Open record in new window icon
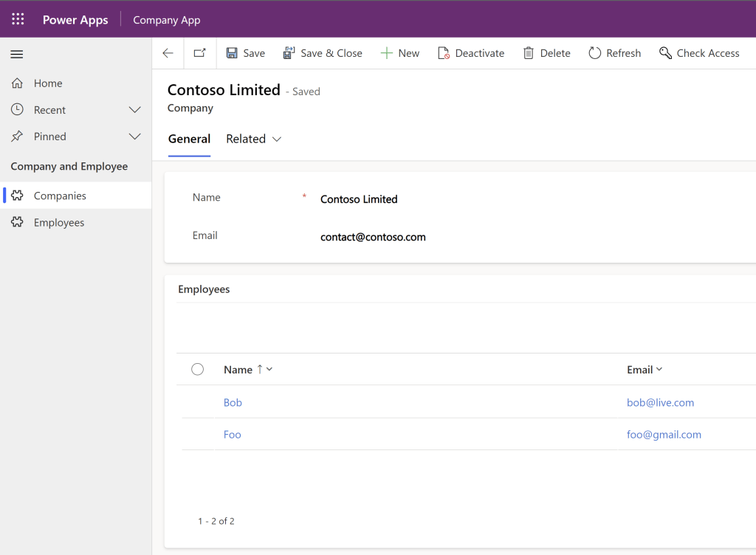The height and width of the screenshot is (555, 756). [x=199, y=53]
